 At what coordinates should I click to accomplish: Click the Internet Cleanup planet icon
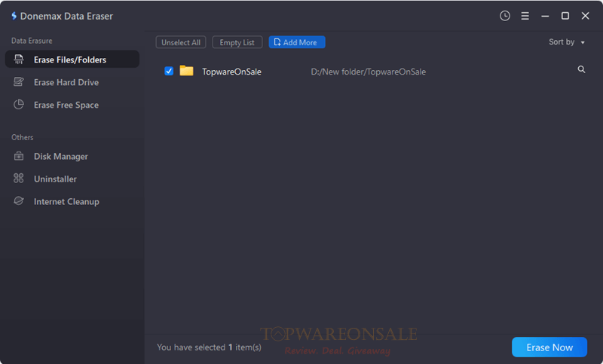click(x=18, y=201)
